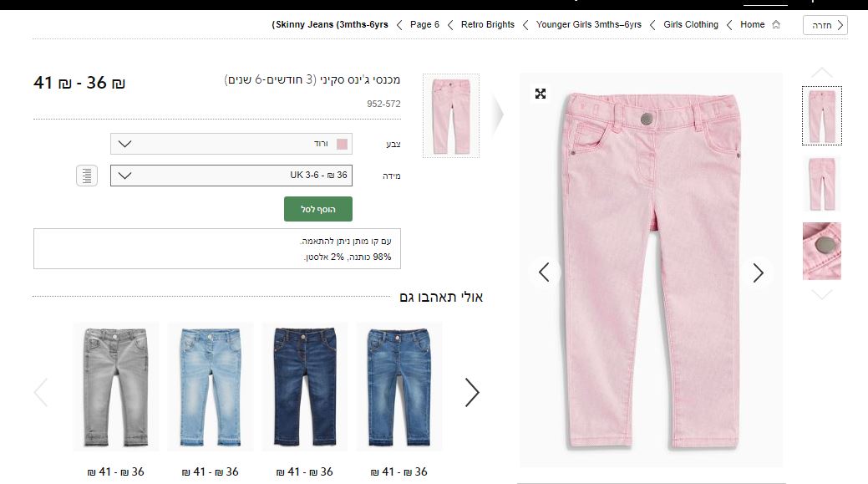This screenshot has width=868, height=484.
Task: Click the pink color swatch in the color field
Action: 343,144
